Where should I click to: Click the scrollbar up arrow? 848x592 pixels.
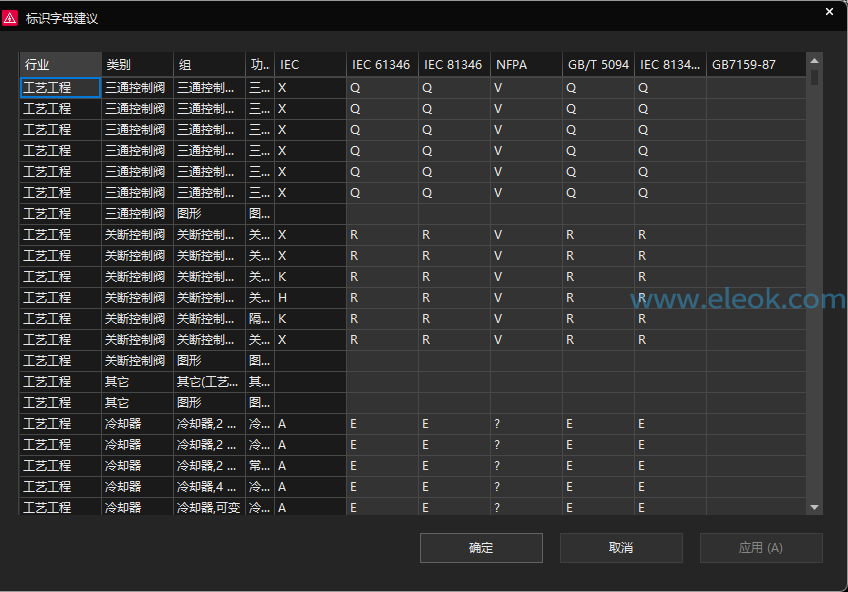[814, 61]
